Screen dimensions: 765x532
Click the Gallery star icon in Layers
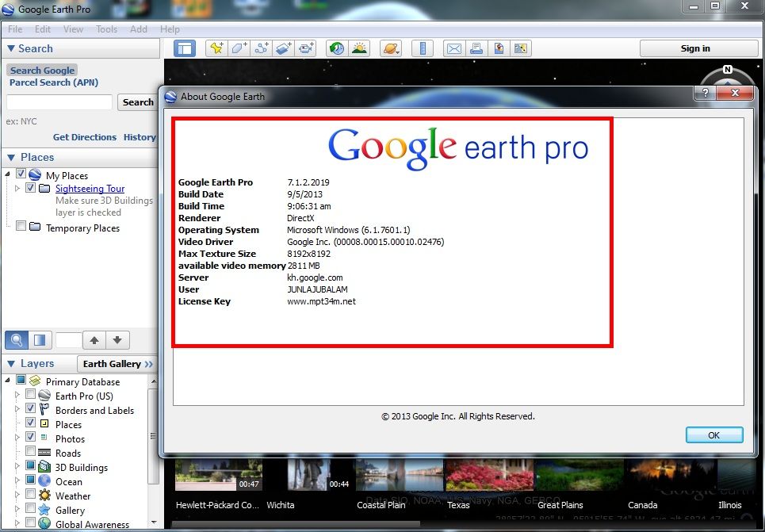44,510
